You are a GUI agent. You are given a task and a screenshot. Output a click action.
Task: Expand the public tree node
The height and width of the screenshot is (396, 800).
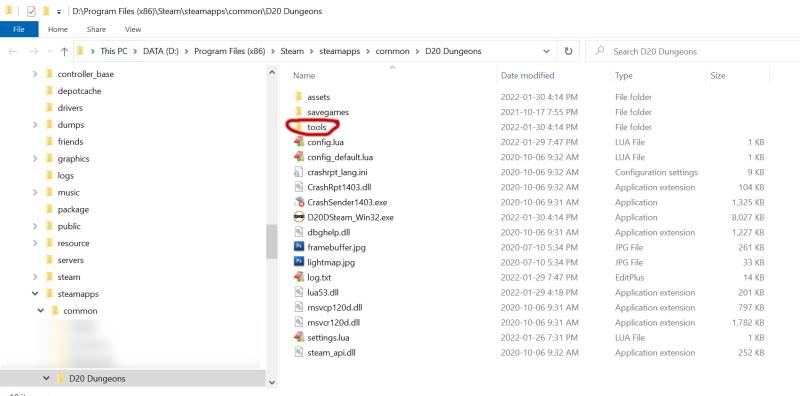tap(35, 226)
